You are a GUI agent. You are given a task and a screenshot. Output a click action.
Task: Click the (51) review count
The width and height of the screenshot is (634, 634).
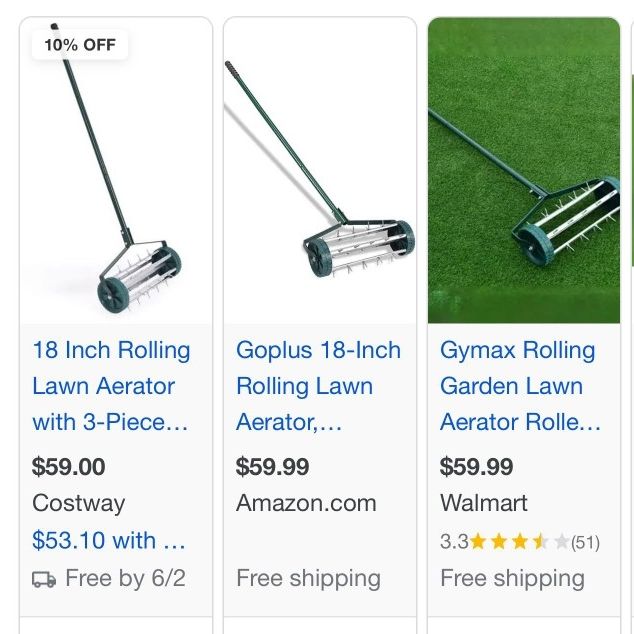[585, 542]
